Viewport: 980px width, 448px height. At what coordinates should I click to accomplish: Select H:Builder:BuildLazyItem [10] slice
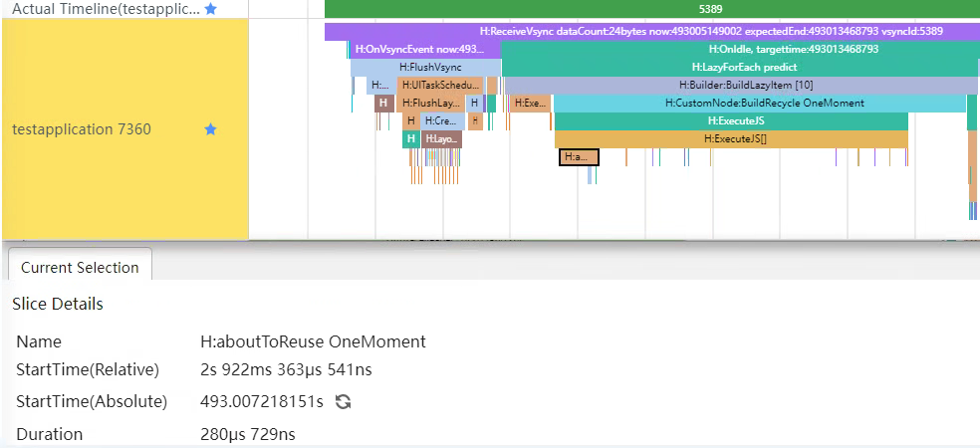(739, 86)
